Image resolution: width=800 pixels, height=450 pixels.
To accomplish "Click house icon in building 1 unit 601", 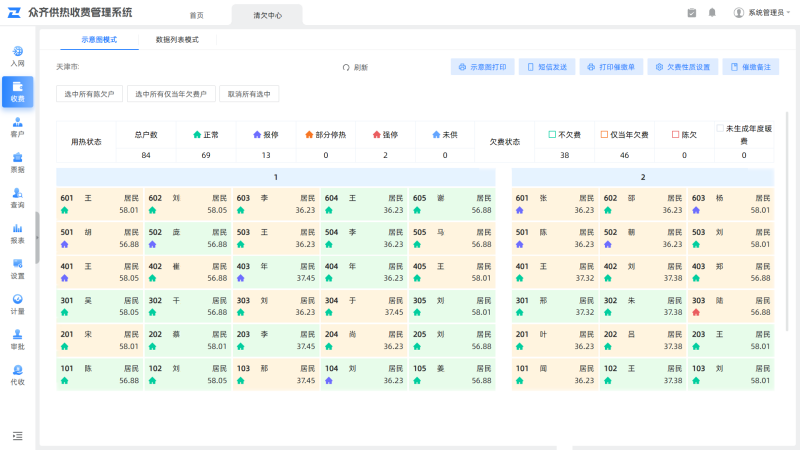I will [x=64, y=210].
